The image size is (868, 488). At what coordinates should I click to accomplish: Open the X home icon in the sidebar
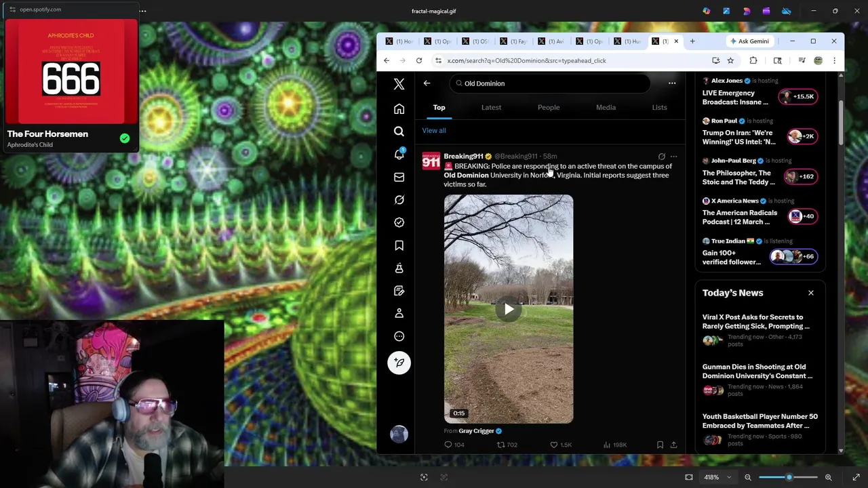tap(399, 109)
